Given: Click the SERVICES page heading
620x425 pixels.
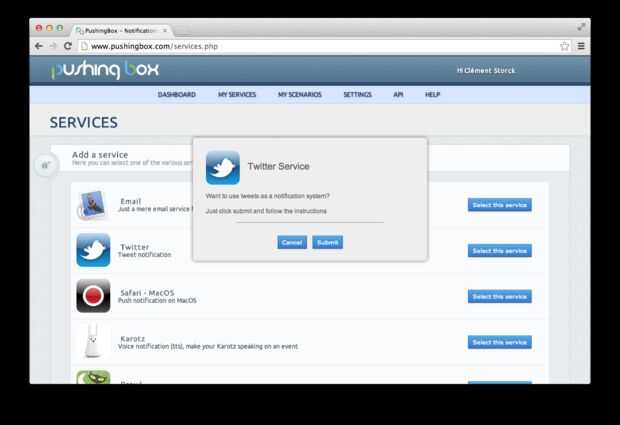Looking at the screenshot, I should (83, 123).
